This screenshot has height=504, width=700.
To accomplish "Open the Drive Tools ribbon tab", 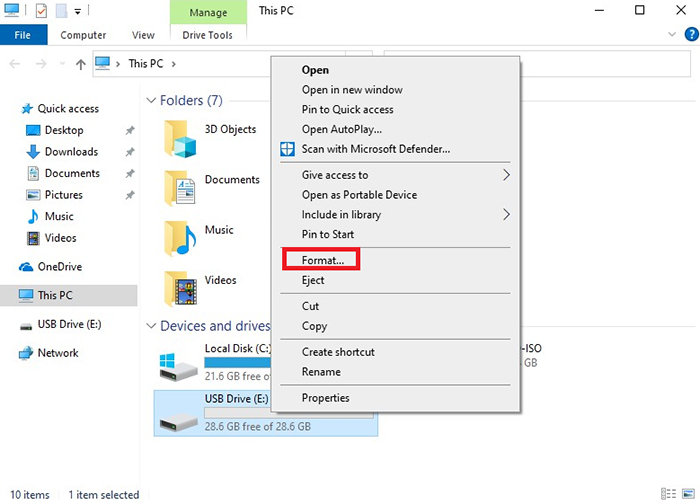I will [207, 35].
